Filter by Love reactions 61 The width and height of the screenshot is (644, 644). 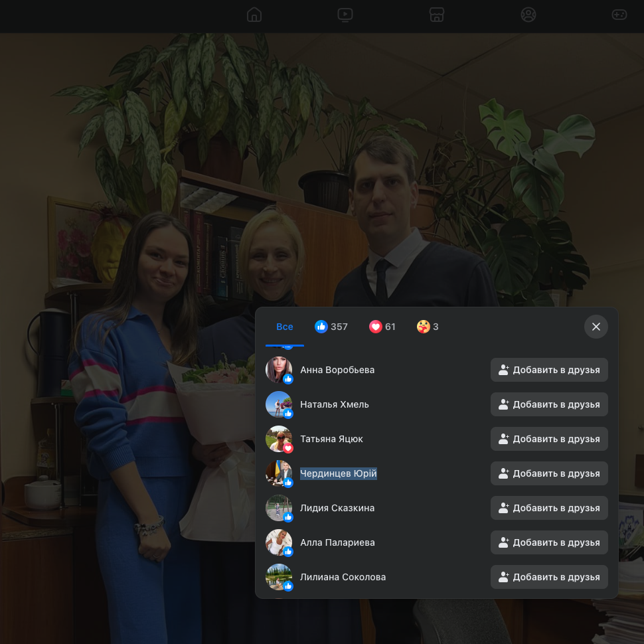coord(382,327)
